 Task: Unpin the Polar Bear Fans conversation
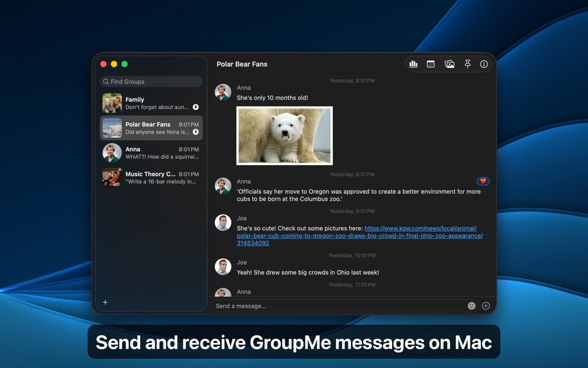click(x=196, y=132)
